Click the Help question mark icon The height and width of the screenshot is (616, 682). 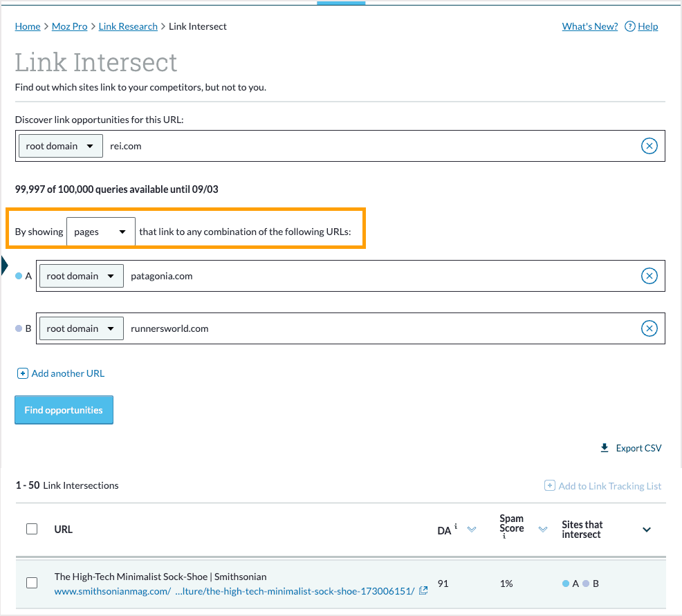(x=629, y=26)
